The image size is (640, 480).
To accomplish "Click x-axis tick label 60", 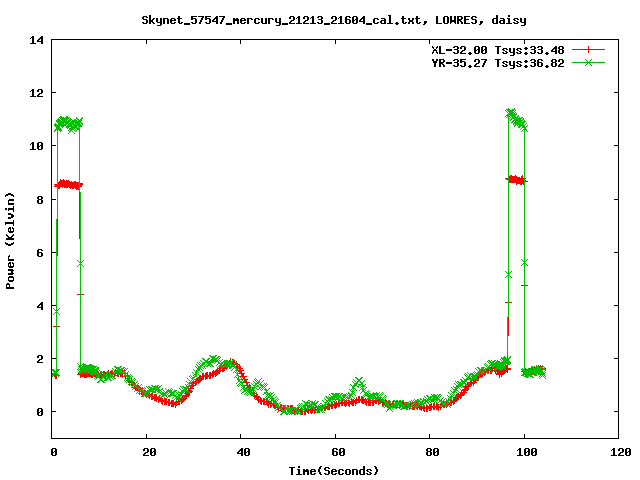I will (x=338, y=452).
